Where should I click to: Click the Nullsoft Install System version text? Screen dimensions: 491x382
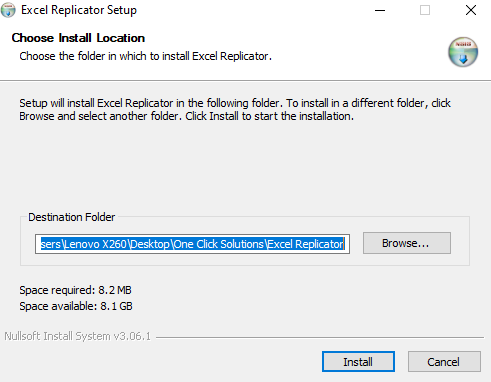(x=77, y=336)
